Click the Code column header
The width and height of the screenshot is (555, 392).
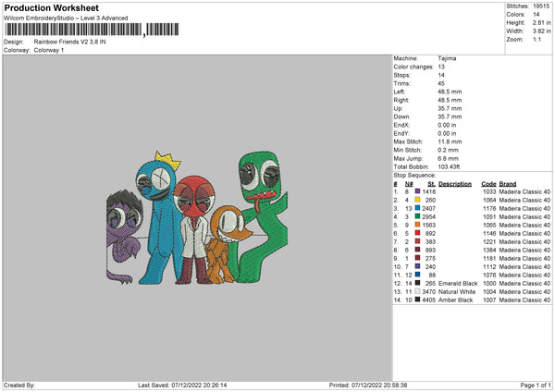pyautogui.click(x=488, y=183)
